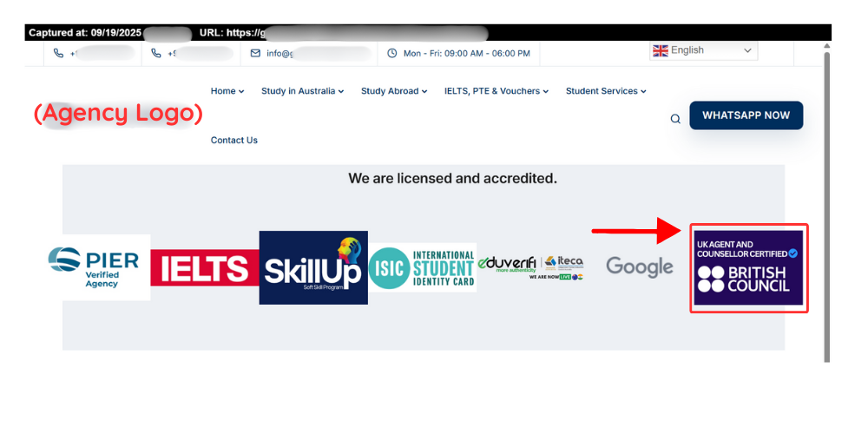Click the first phone icon in top bar
Viewport: 868px width, 434px height.
(58, 53)
